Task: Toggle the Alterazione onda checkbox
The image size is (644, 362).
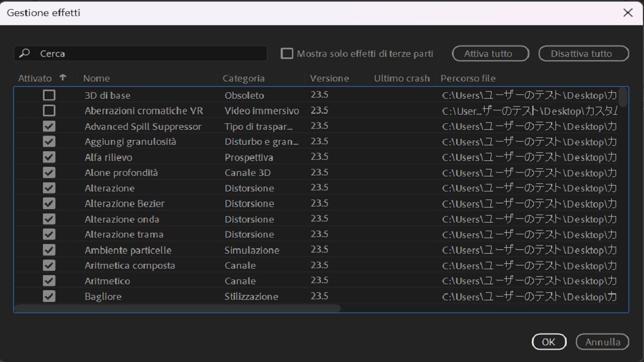Action: tap(49, 219)
